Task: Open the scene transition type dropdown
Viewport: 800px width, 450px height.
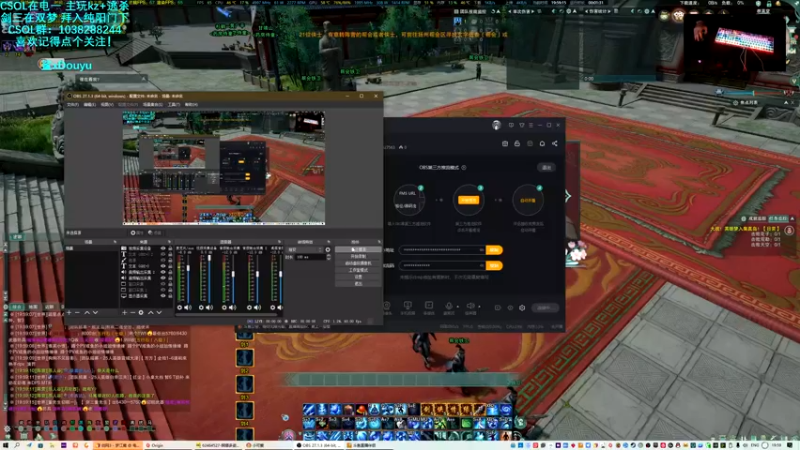Action: pyautogui.click(x=305, y=250)
